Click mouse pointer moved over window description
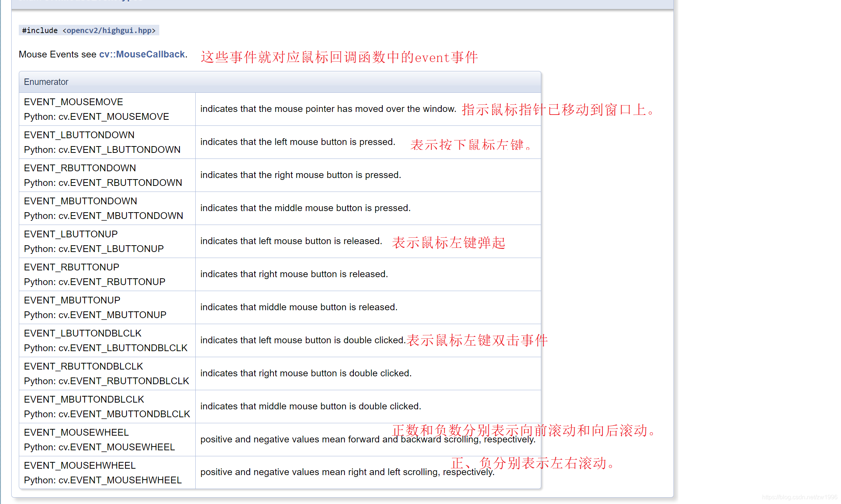The height and width of the screenshot is (504, 841). [x=328, y=109]
